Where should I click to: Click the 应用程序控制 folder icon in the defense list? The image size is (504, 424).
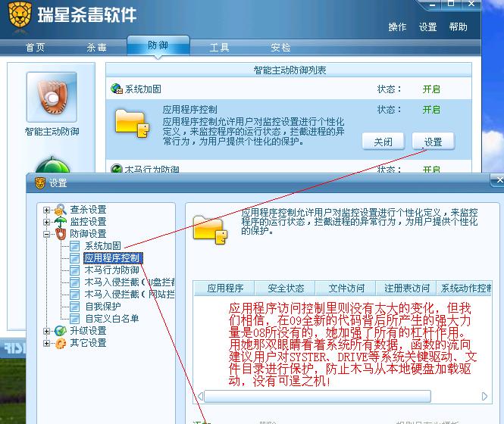coord(132,123)
